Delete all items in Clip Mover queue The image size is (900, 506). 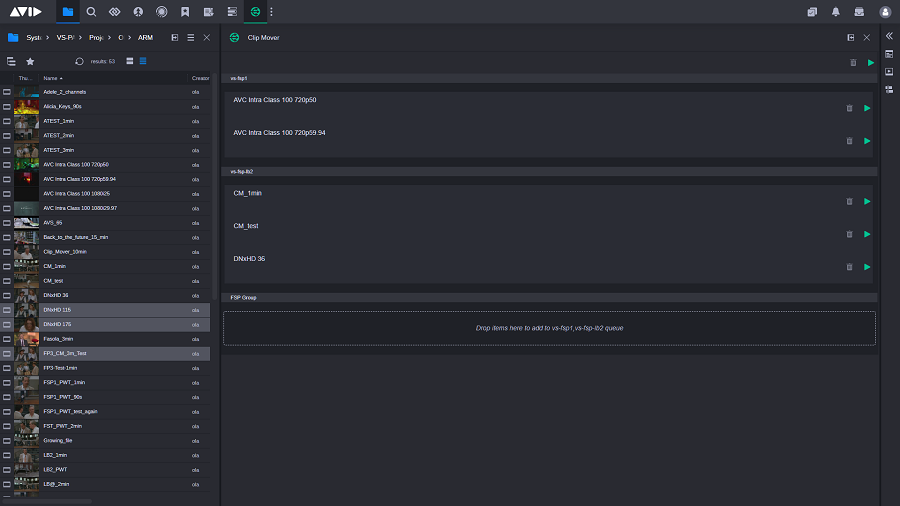(x=853, y=63)
